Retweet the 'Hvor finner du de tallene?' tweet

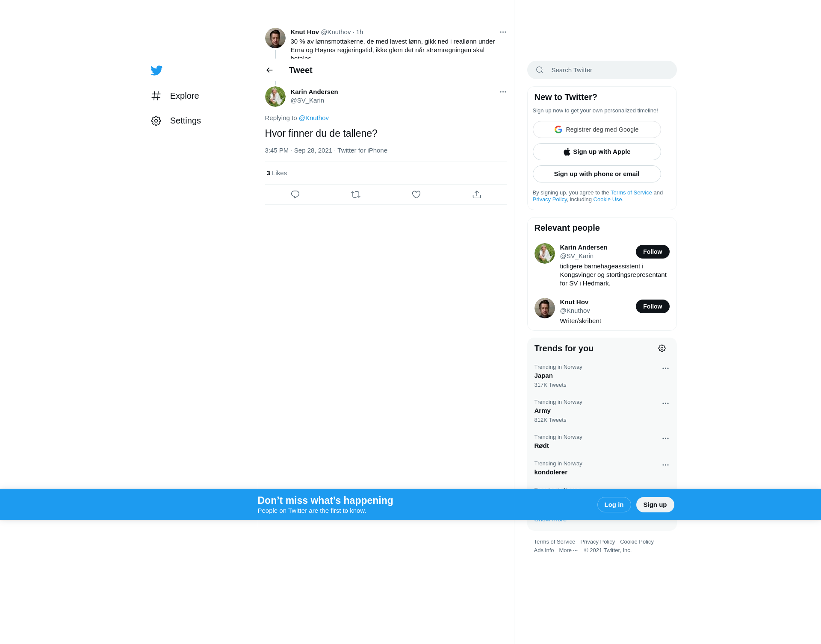[x=356, y=194]
